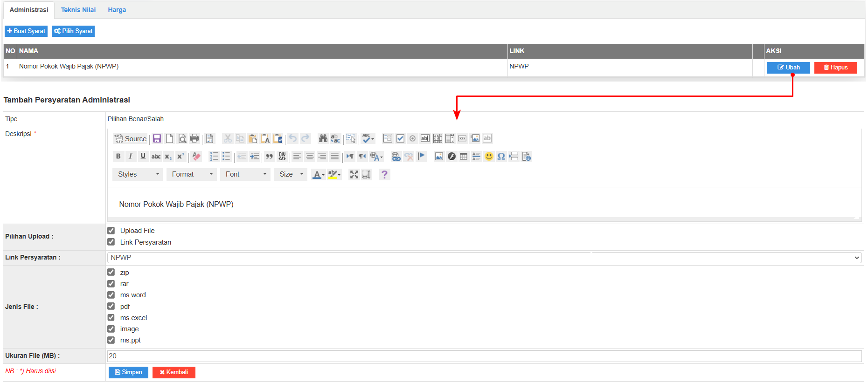Click the Source button in editor

coord(131,138)
